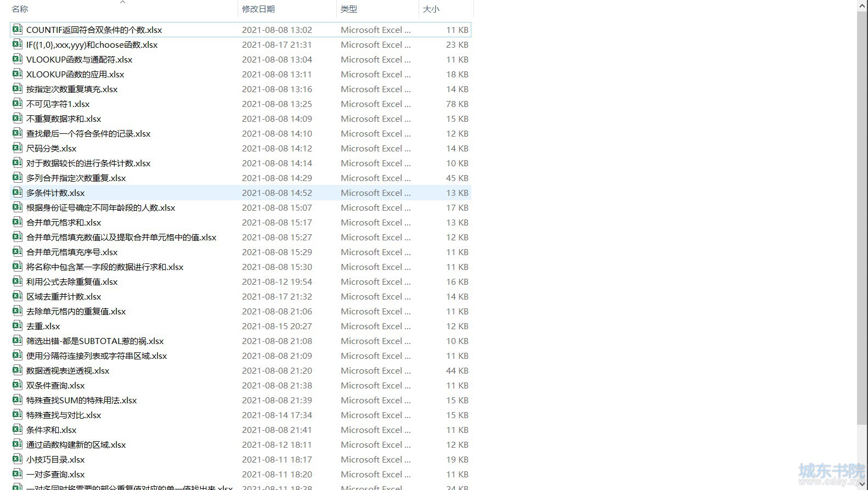The height and width of the screenshot is (490, 868).
Task: Click the 19 KB size value
Action: (x=457, y=459)
